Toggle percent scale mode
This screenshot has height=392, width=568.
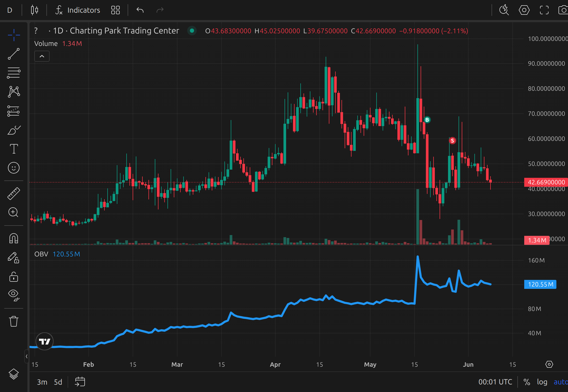[x=527, y=382]
